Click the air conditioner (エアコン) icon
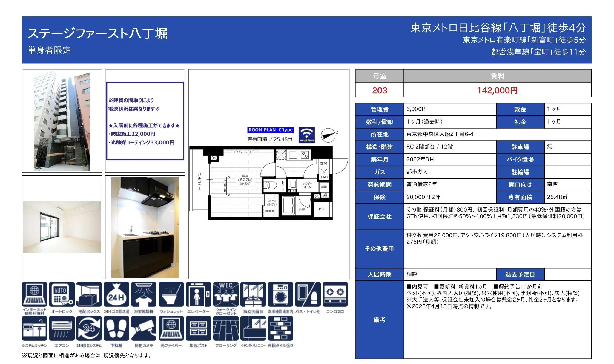 [x=62, y=328]
